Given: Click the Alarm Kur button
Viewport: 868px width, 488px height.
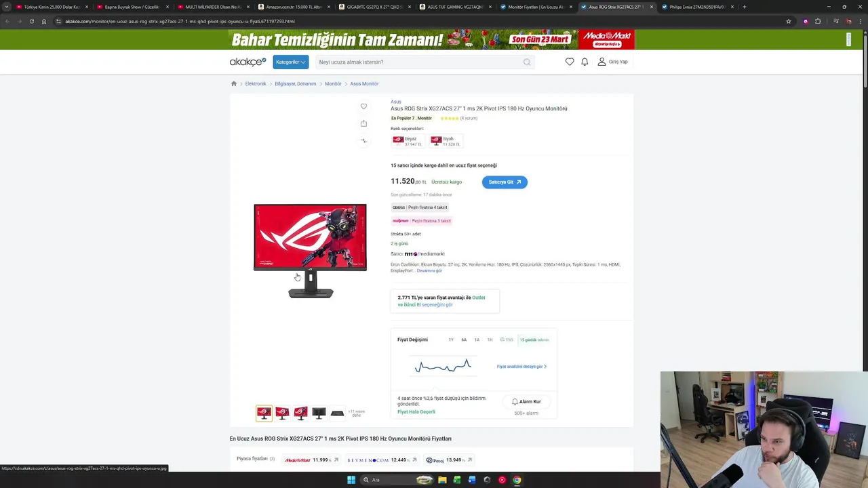Looking at the screenshot, I should click(526, 401).
